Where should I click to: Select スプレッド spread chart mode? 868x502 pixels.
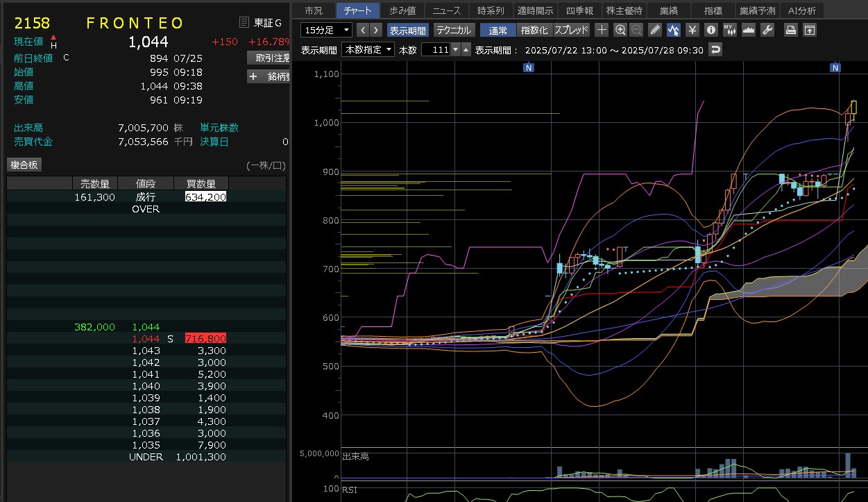(571, 30)
